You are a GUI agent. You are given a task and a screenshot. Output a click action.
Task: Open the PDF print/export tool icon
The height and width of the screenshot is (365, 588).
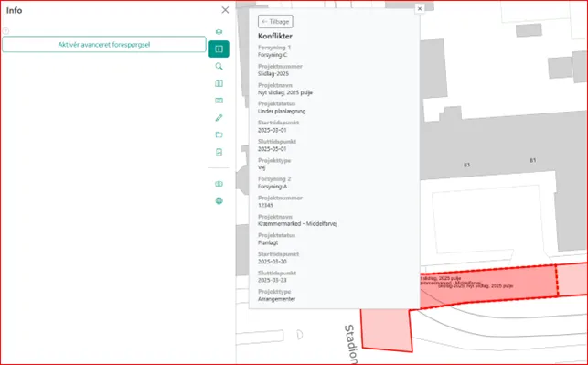coord(219,152)
